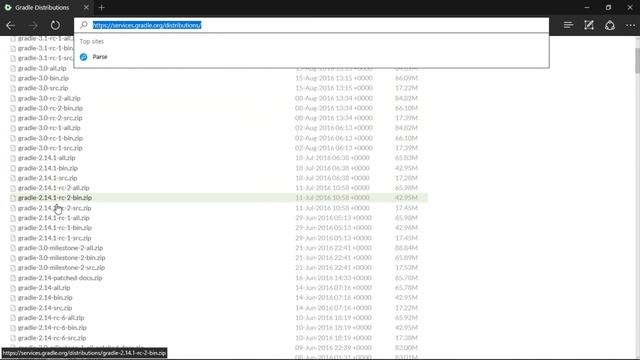
Task: Click file icon beside gradle-3.0-src.zip
Action: pos(13,88)
